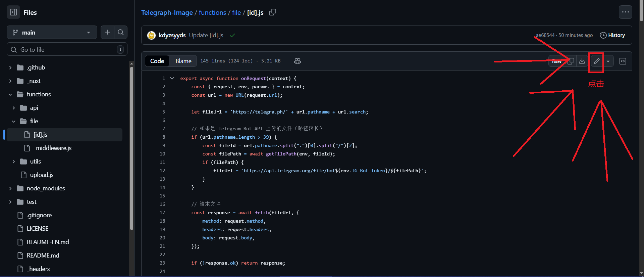Edit this file with pencil icon
Viewport: 644px width, 277px height.
click(596, 61)
